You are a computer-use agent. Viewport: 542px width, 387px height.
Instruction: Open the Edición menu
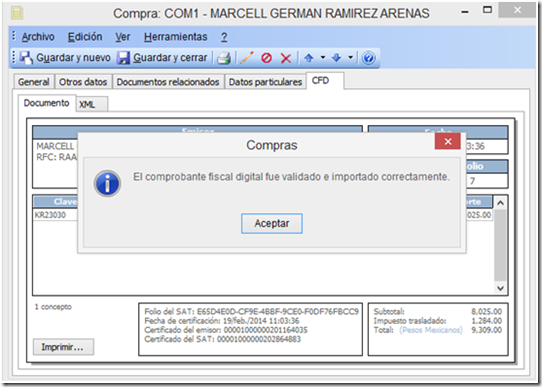click(x=85, y=37)
